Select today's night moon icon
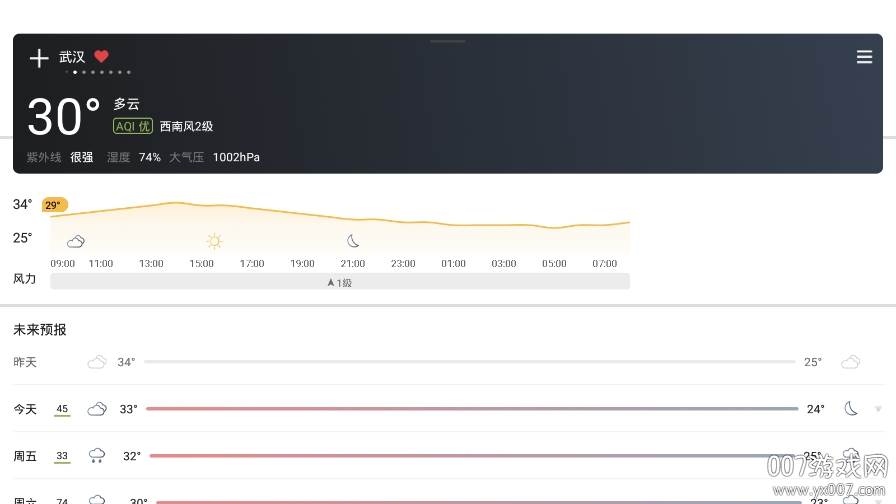Image resolution: width=896 pixels, height=504 pixels. (x=851, y=409)
